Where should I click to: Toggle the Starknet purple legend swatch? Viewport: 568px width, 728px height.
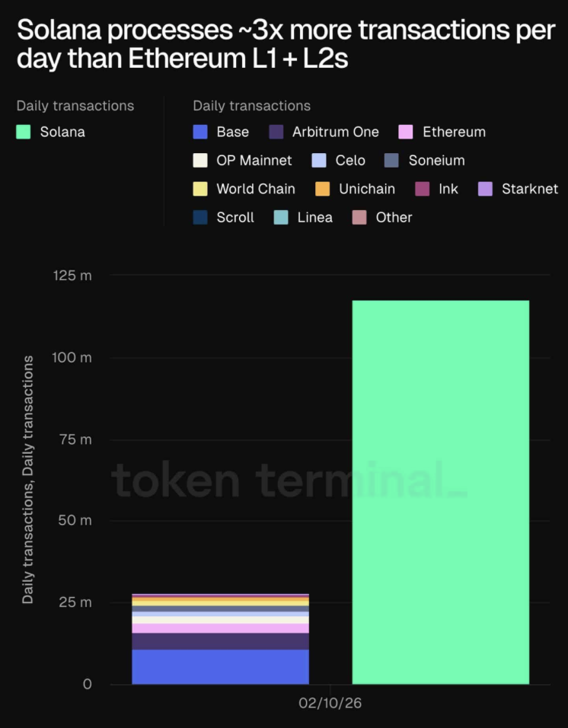[486, 189]
